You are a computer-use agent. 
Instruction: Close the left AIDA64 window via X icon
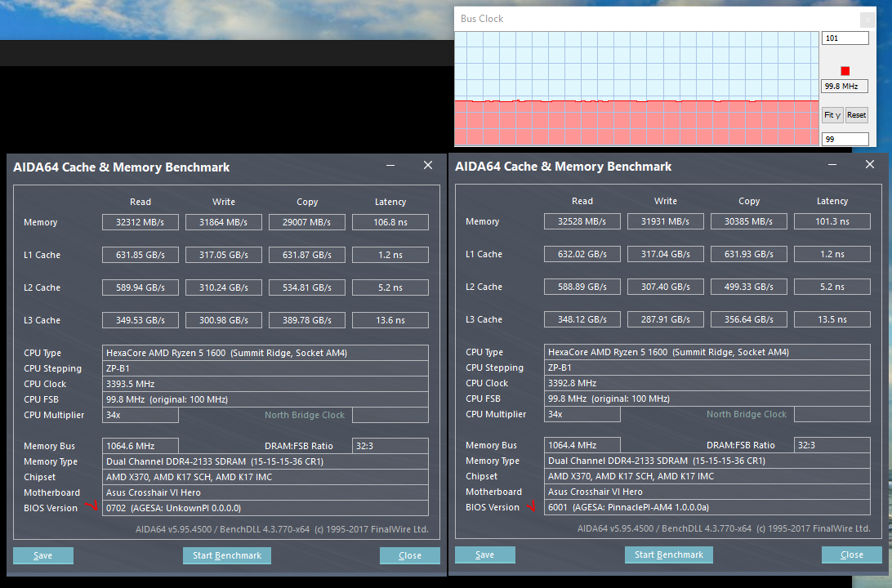pyautogui.click(x=428, y=165)
